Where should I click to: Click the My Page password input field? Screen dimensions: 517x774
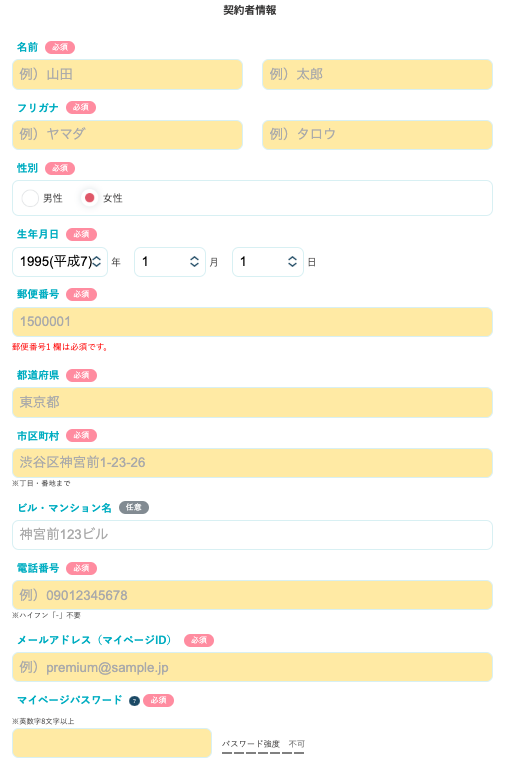[112, 743]
